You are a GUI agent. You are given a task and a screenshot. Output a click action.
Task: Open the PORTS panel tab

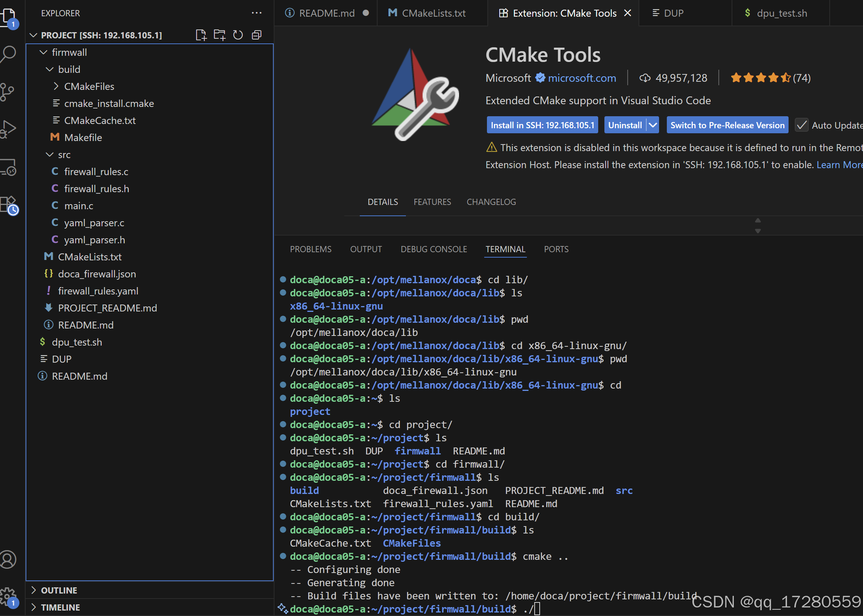click(556, 249)
